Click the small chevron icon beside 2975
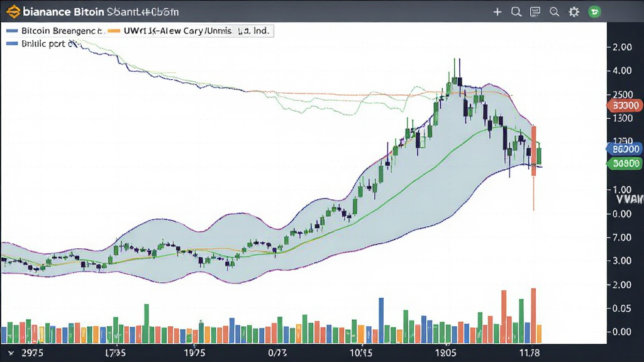This screenshot has width=644, height=362. pyautogui.click(x=11, y=353)
